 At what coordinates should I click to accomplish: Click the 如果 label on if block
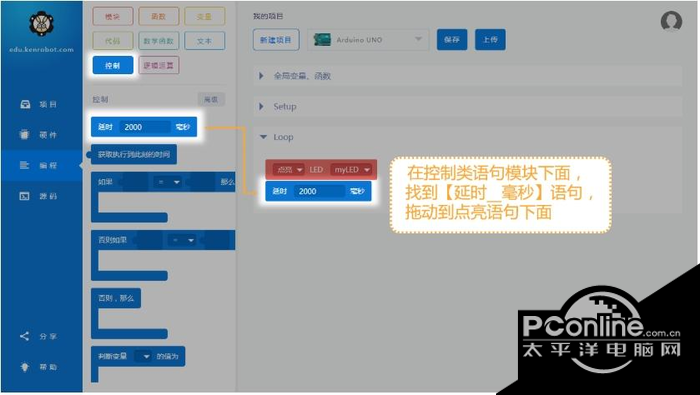click(105, 182)
